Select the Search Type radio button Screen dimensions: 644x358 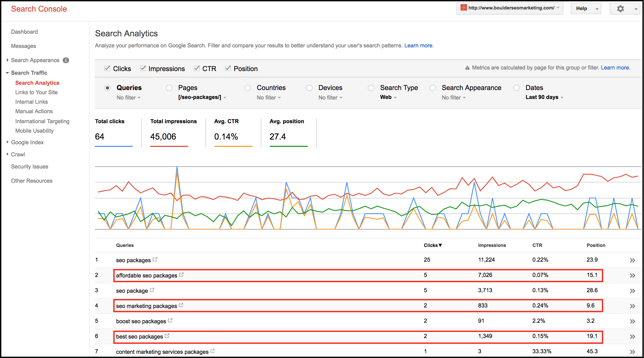(x=371, y=88)
